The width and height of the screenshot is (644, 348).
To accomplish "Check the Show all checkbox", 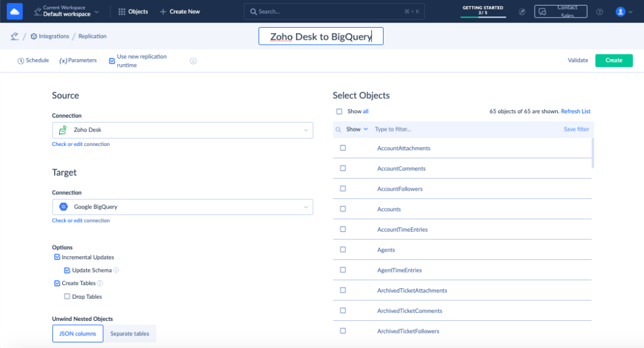I will (x=339, y=111).
